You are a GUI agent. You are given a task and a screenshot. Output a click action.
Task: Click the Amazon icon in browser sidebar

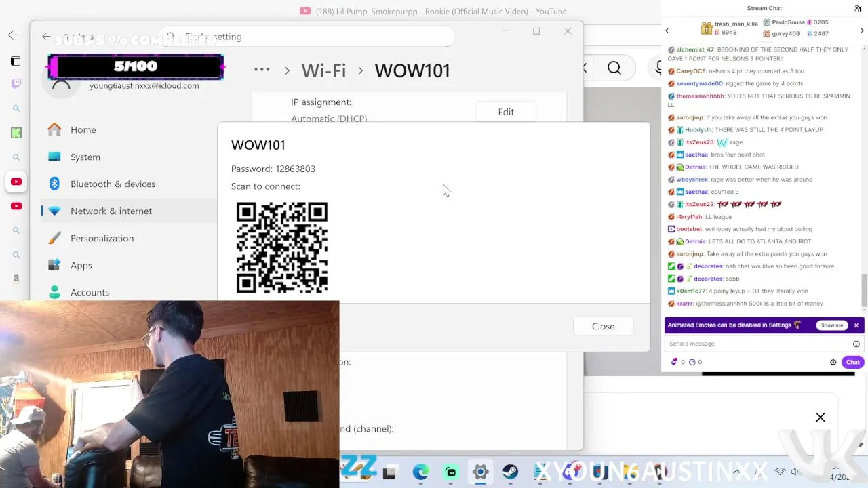click(16, 278)
